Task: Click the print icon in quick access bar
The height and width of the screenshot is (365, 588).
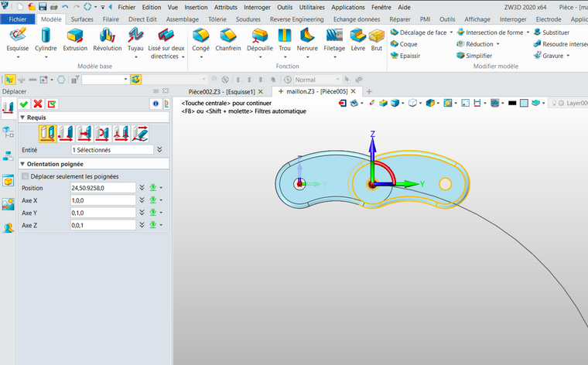Action: point(53,7)
